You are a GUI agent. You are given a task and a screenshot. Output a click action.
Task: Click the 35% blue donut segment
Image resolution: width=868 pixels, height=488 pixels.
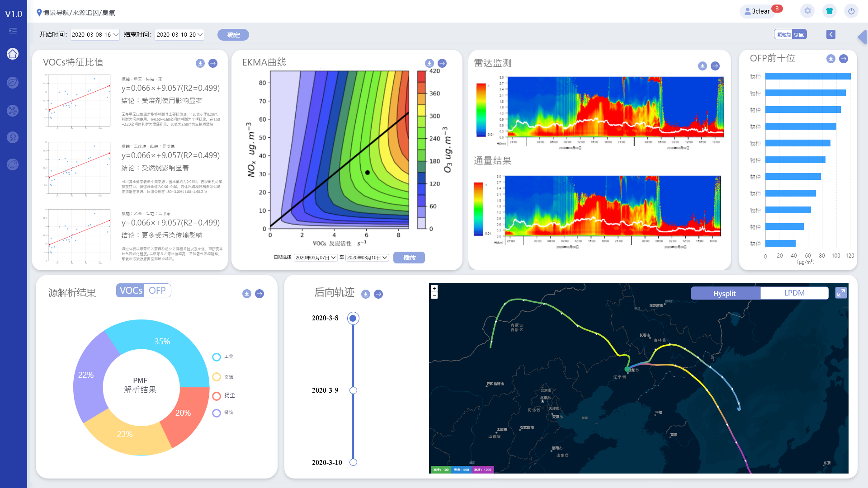(x=163, y=342)
